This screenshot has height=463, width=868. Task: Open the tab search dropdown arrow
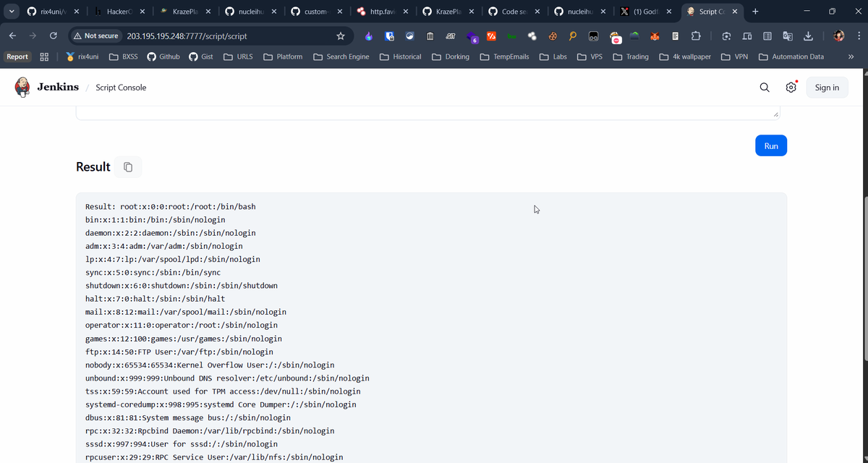(x=12, y=12)
